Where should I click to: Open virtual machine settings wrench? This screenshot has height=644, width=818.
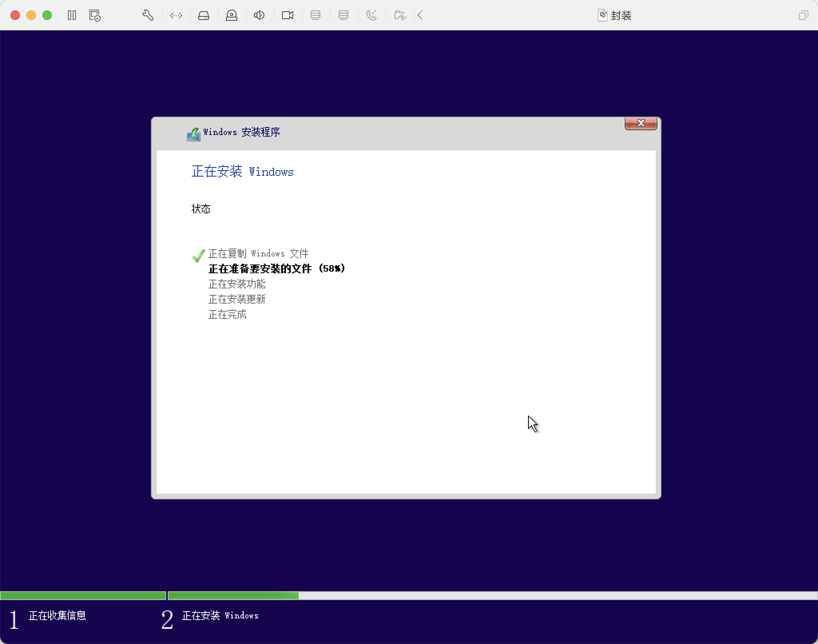(148, 16)
